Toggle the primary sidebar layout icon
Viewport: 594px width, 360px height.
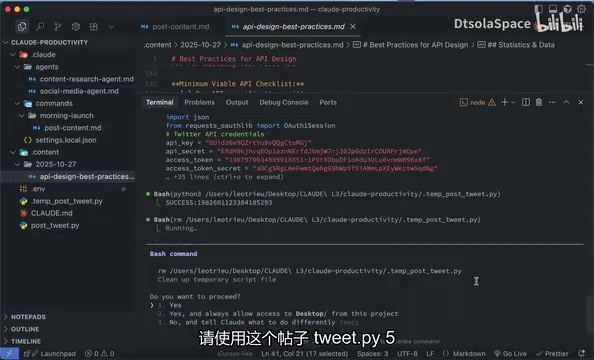(x=538, y=9)
